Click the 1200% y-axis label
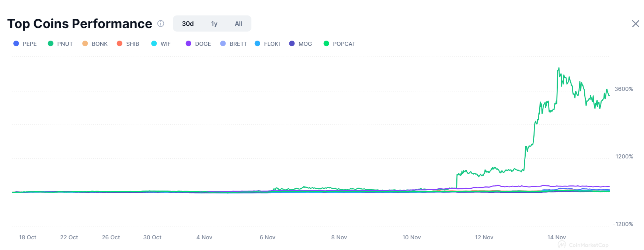The image size is (644, 250). pyautogui.click(x=624, y=157)
